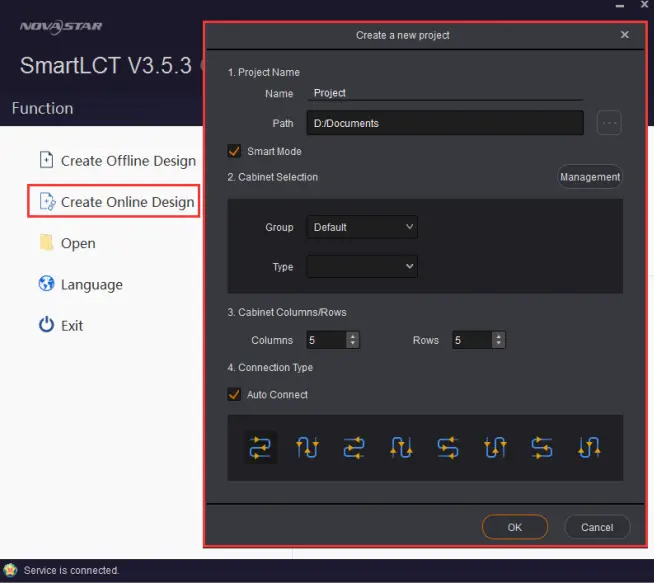Open the Group dropdown showing Default
Screen dimensions: 654x583
(x=362, y=227)
